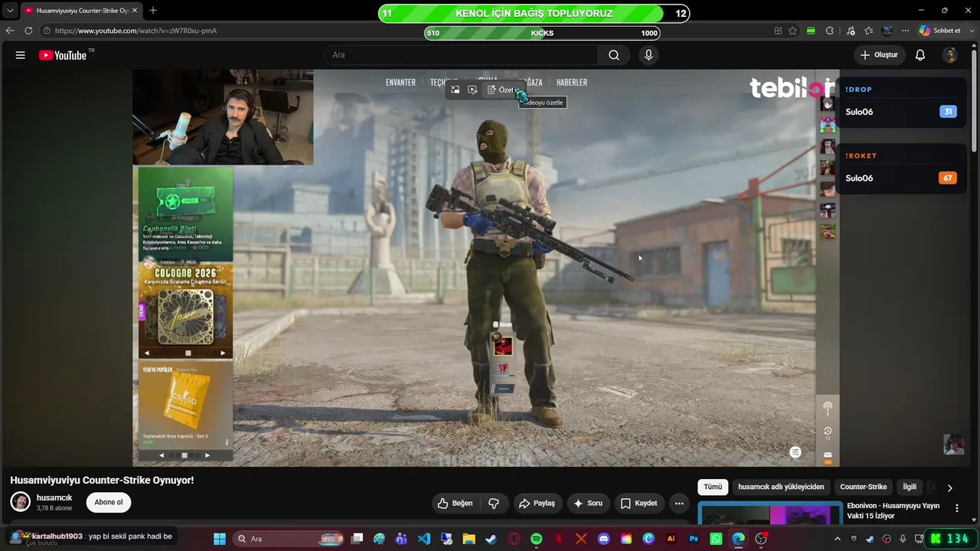This screenshot has width=980, height=551.
Task: Click the Windows taskbar search box
Action: 288,539
